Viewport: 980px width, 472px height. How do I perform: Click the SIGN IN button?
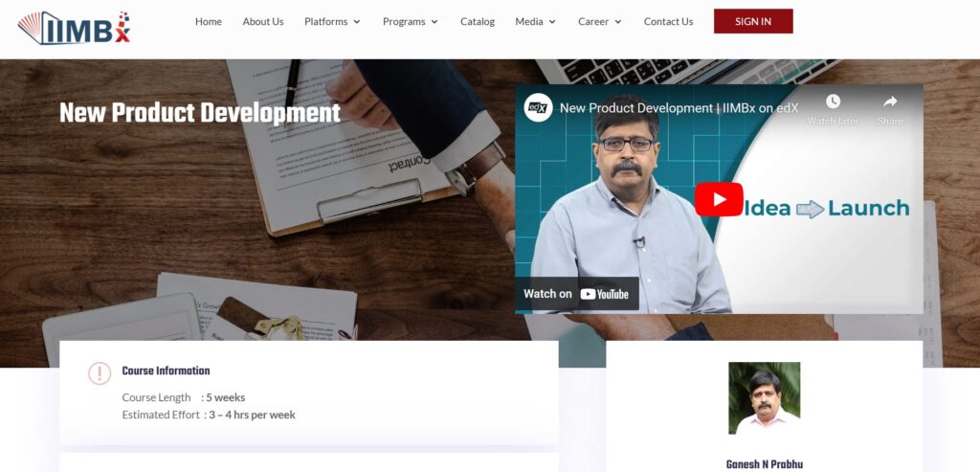(x=753, y=21)
